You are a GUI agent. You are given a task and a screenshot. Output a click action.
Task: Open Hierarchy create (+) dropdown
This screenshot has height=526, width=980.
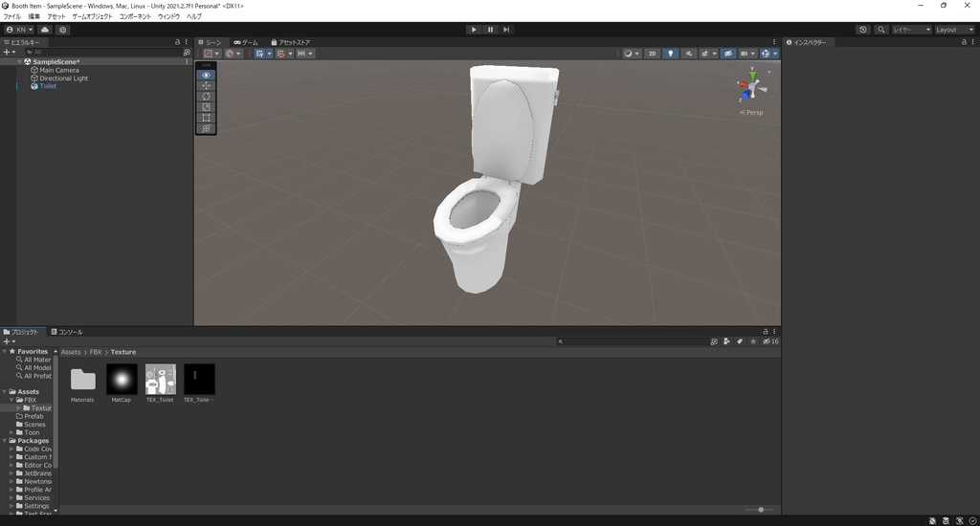(9, 53)
